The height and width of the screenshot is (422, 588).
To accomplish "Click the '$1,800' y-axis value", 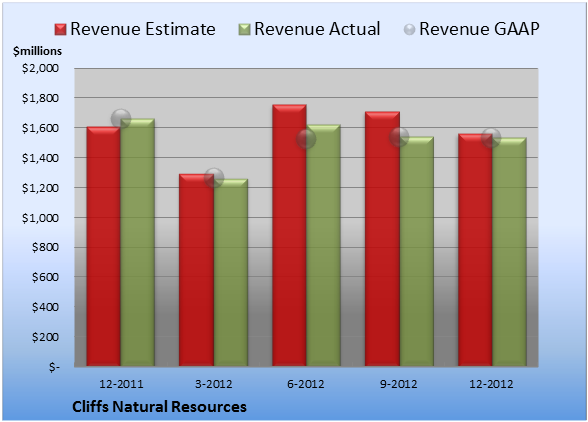I will 40,98.
